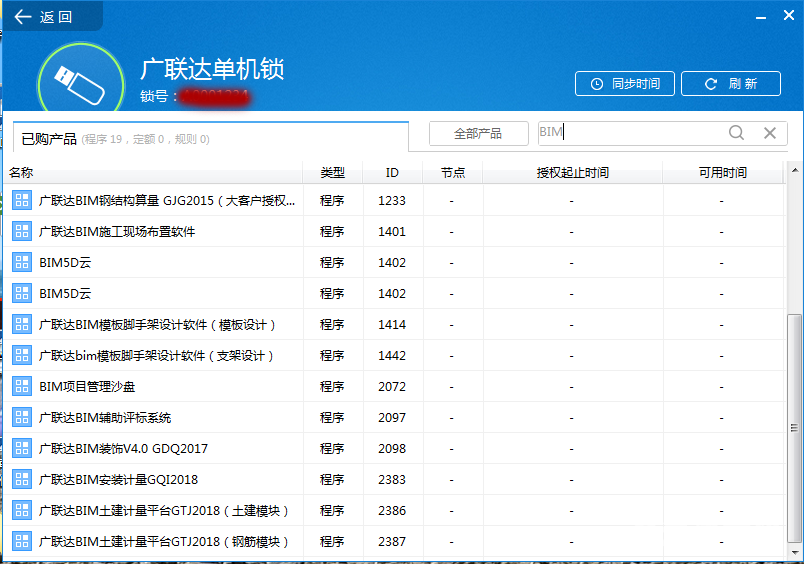
Task: Click icon beside BIM项目管理沙盘
Action: 22,386
